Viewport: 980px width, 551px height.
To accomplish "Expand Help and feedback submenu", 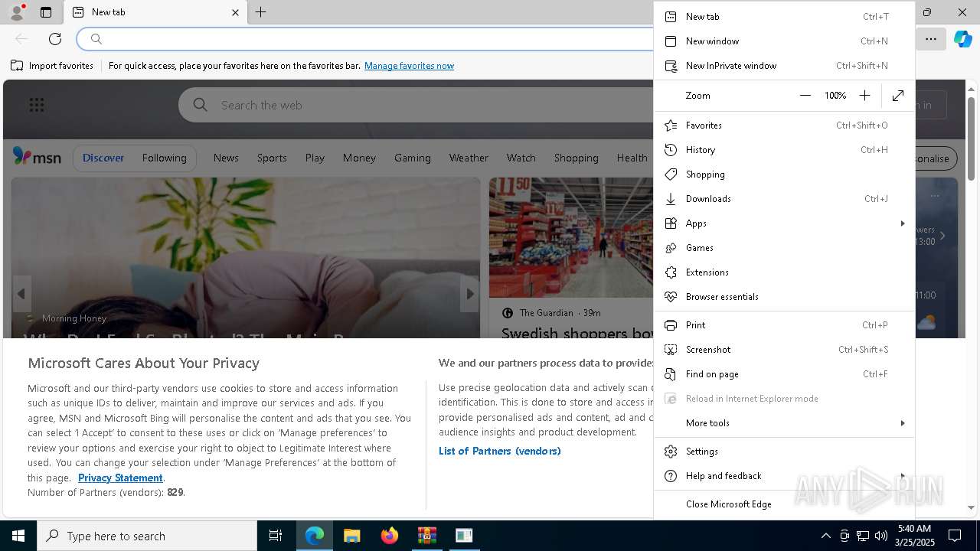I will (x=784, y=476).
